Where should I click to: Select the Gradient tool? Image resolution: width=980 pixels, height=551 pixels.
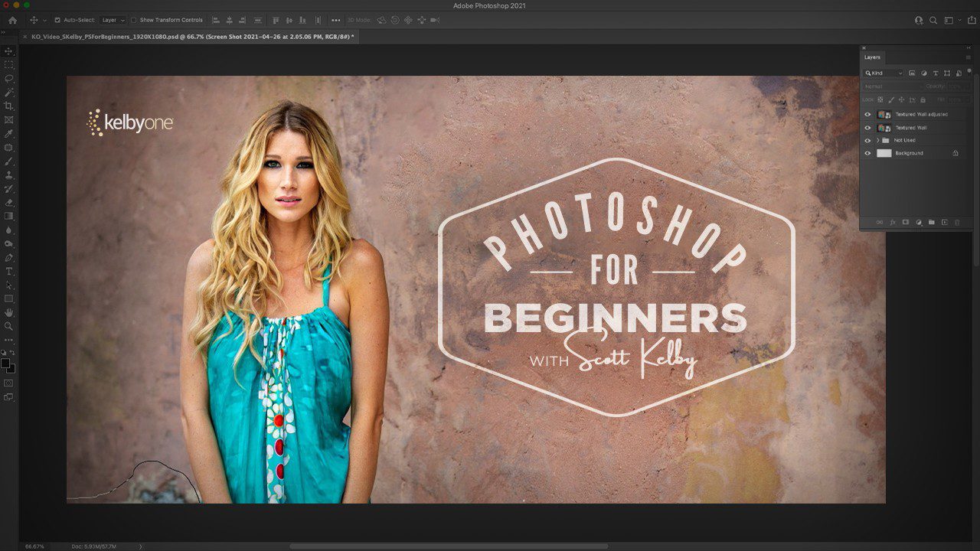coord(9,217)
